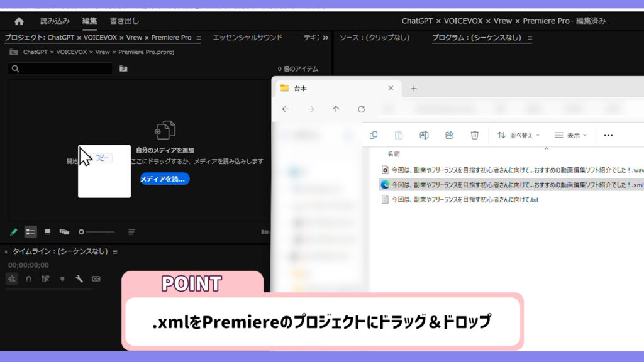
Task: Switch to the 編集 workspace tab
Action: click(x=89, y=21)
